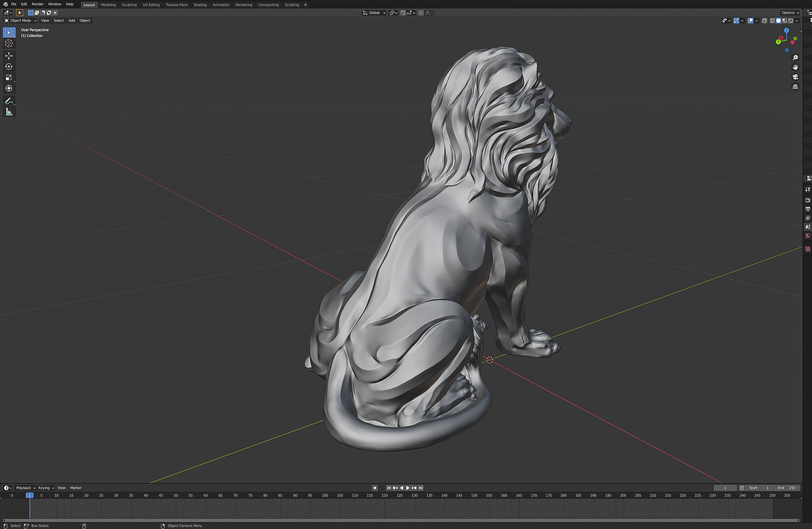Toggle X-ray mode
Viewport: 812px width, 529px height.
pos(764,21)
